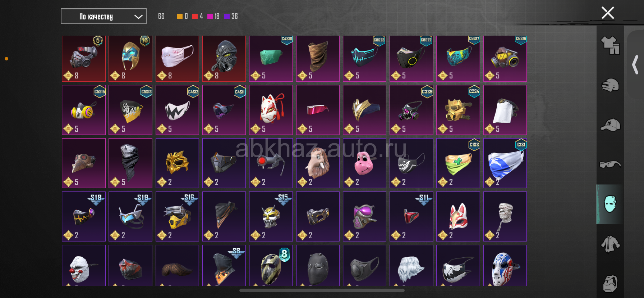Select the C1S1 blue white mask
This screenshot has width=644, height=298.
tap(505, 163)
